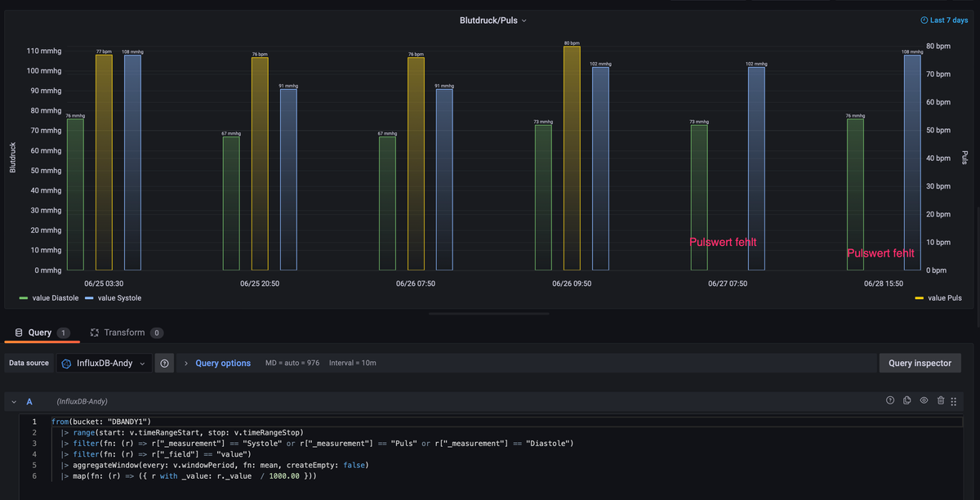The height and width of the screenshot is (500, 980).
Task: Switch to the Query tab
Action: pyautogui.click(x=40, y=333)
